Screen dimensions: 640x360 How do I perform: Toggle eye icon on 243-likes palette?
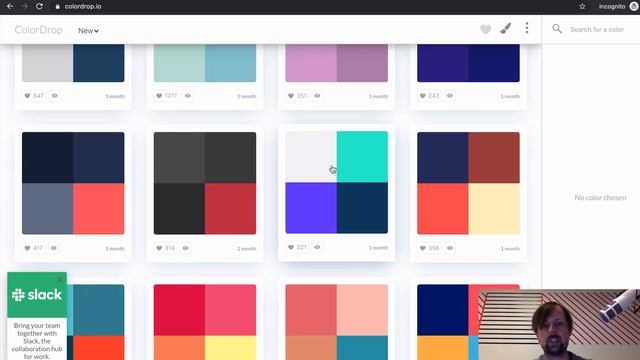click(450, 96)
